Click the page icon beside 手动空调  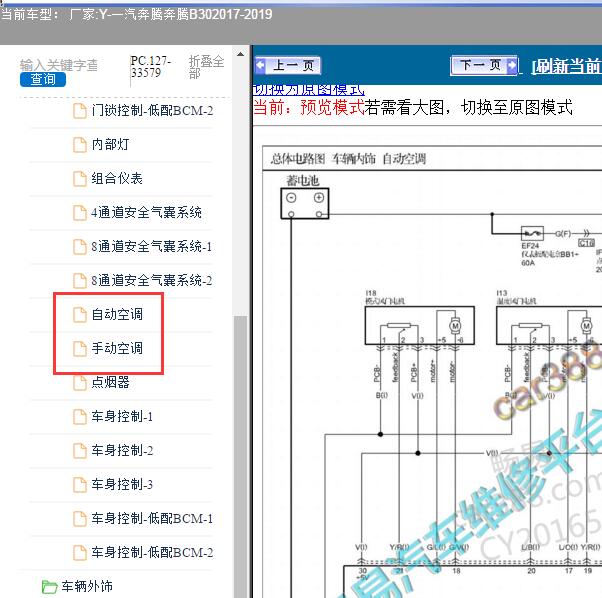pyautogui.click(x=80, y=349)
